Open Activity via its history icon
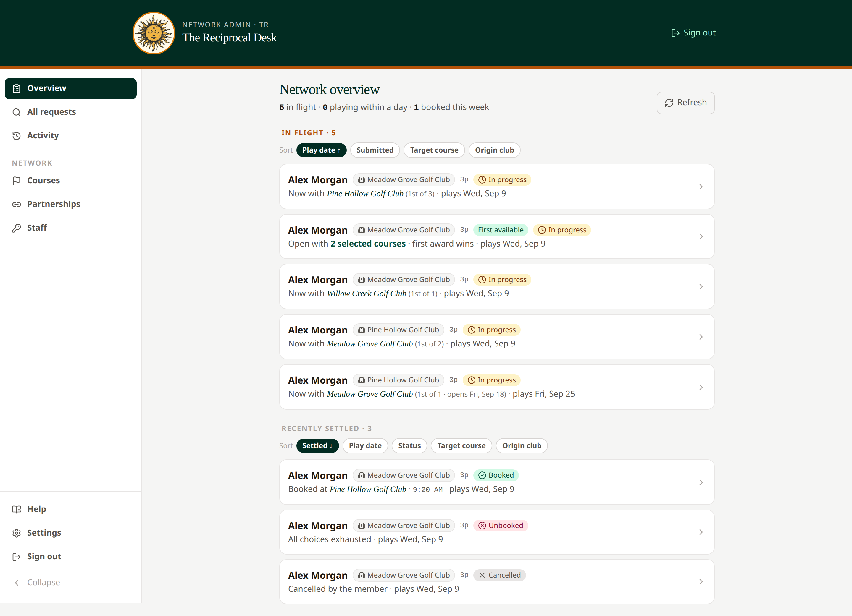 pyautogui.click(x=17, y=136)
